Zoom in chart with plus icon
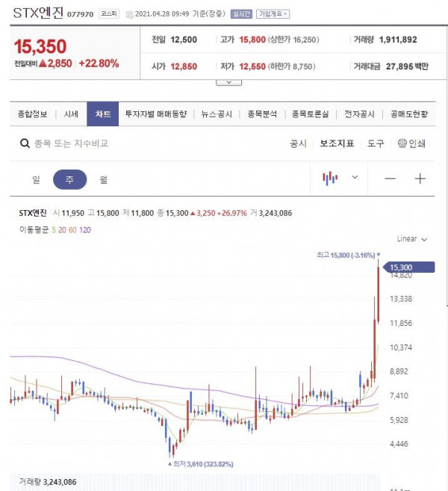The image size is (448, 491). [420, 179]
